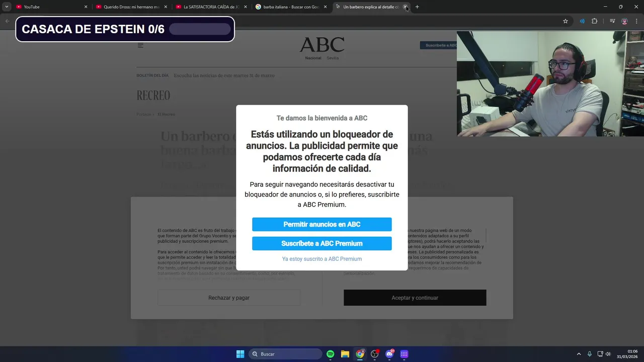This screenshot has height=362, width=644.
Task: Open the volume speaker tray icon
Action: coord(608,354)
